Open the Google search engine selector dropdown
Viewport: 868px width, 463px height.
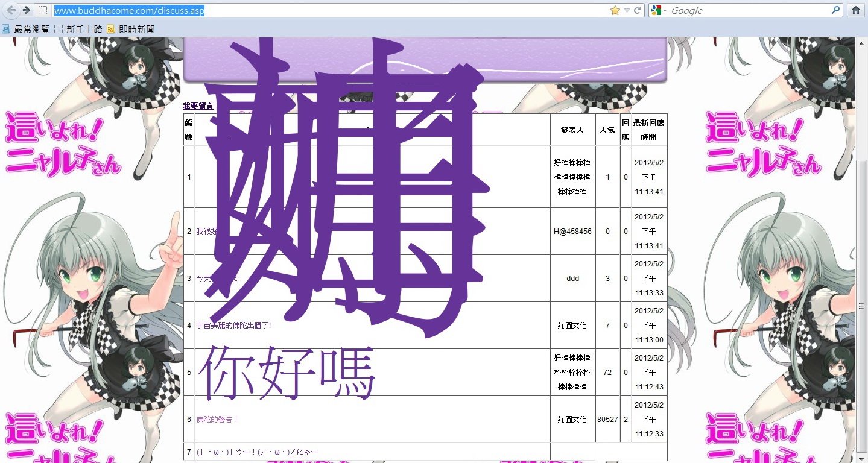pyautogui.click(x=659, y=10)
